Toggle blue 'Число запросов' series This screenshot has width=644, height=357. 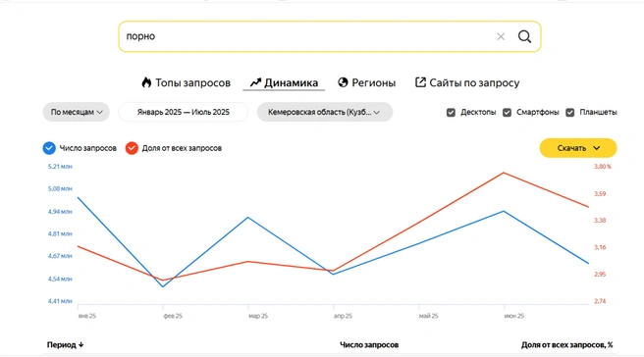tap(49, 148)
